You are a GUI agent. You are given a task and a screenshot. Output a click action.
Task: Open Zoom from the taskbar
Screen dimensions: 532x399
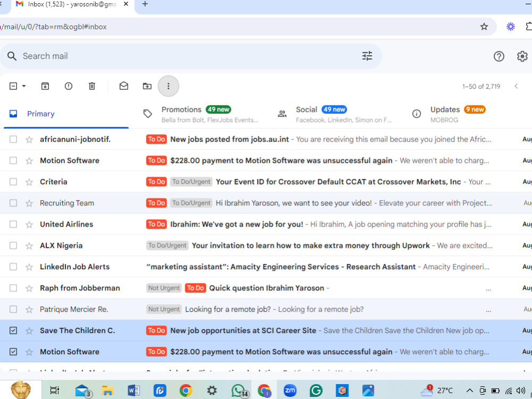290,391
